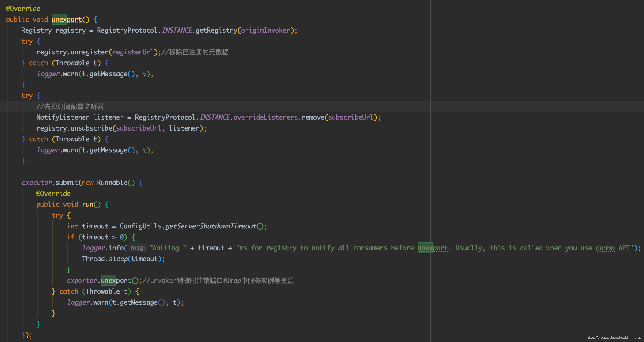Click the inner @Override annotation above run

point(54,194)
